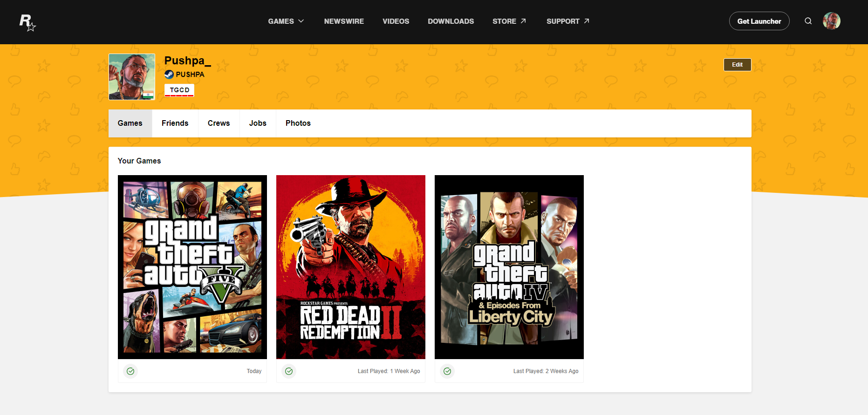Switch to the Friends tab
This screenshot has width=868, height=415.
pos(175,123)
